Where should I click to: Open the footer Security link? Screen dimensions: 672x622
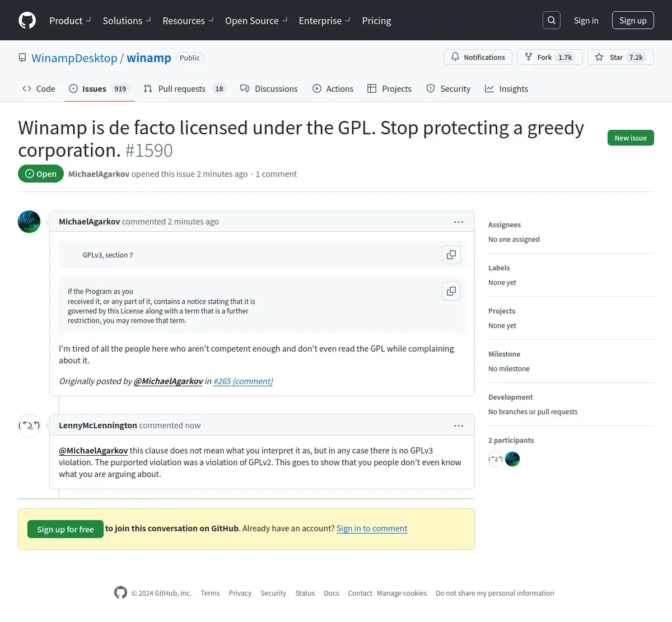click(273, 593)
